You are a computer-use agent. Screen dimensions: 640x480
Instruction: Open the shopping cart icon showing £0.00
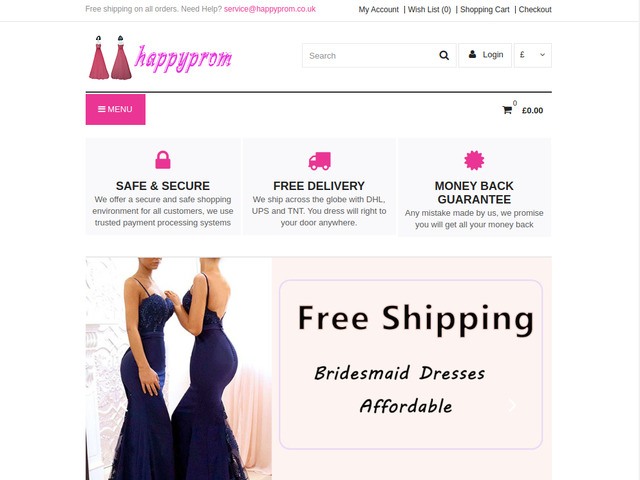[507, 110]
